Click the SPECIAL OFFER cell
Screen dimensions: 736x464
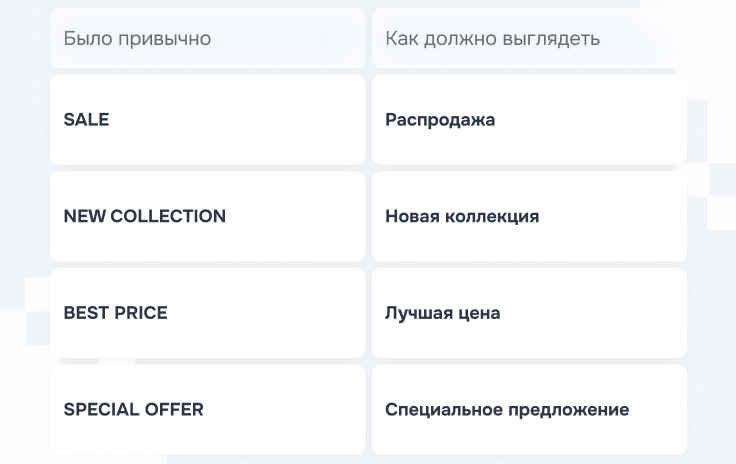(207, 409)
